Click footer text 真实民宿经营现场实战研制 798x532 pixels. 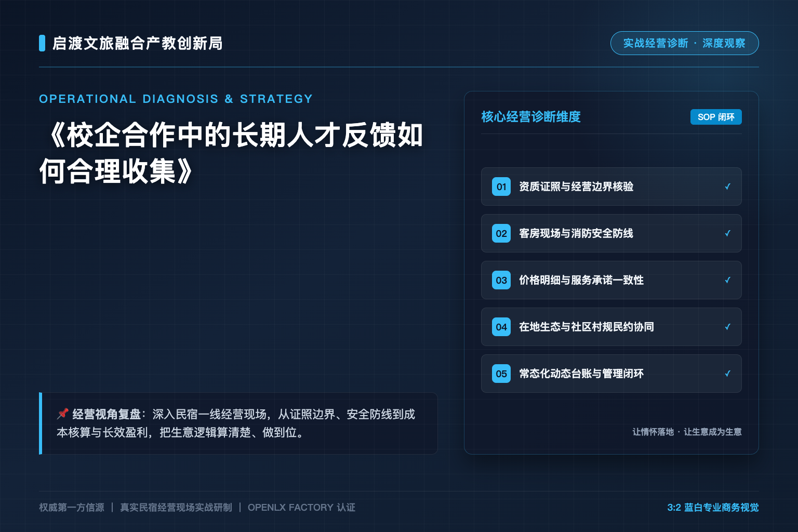click(x=176, y=508)
